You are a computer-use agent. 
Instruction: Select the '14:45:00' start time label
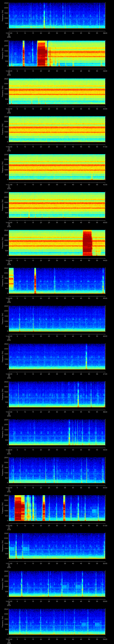9,336
